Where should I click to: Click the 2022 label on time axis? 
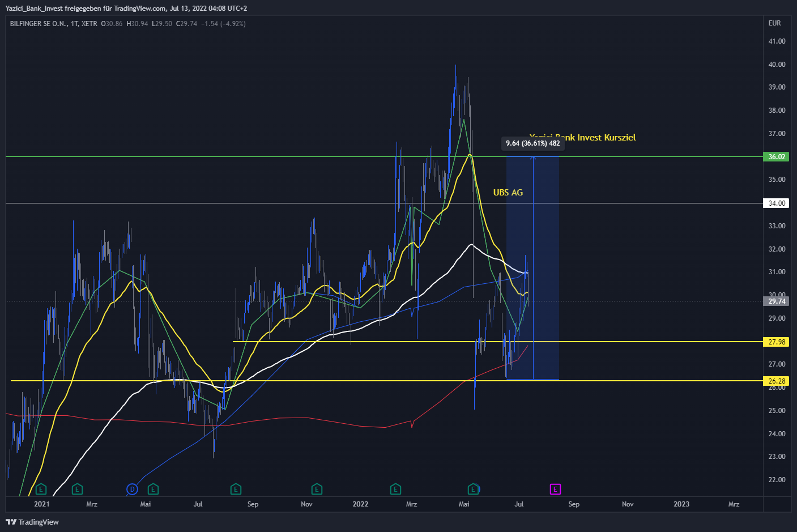360,504
